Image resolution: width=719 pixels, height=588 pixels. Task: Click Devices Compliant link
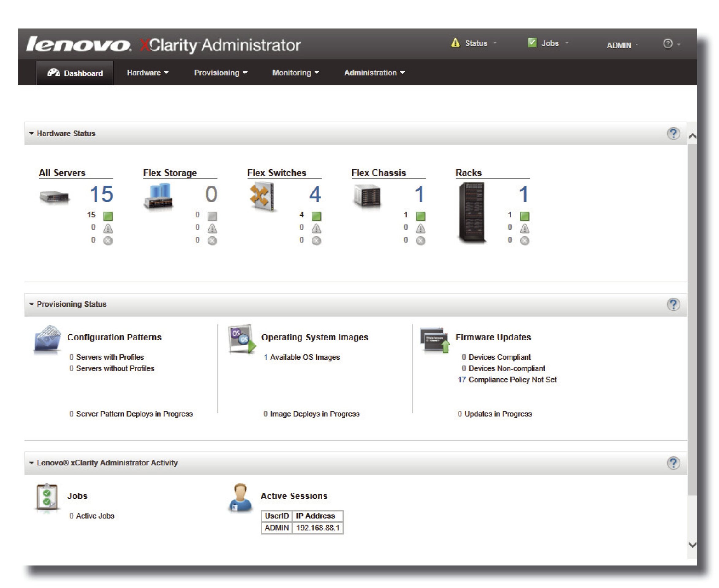[x=496, y=357]
